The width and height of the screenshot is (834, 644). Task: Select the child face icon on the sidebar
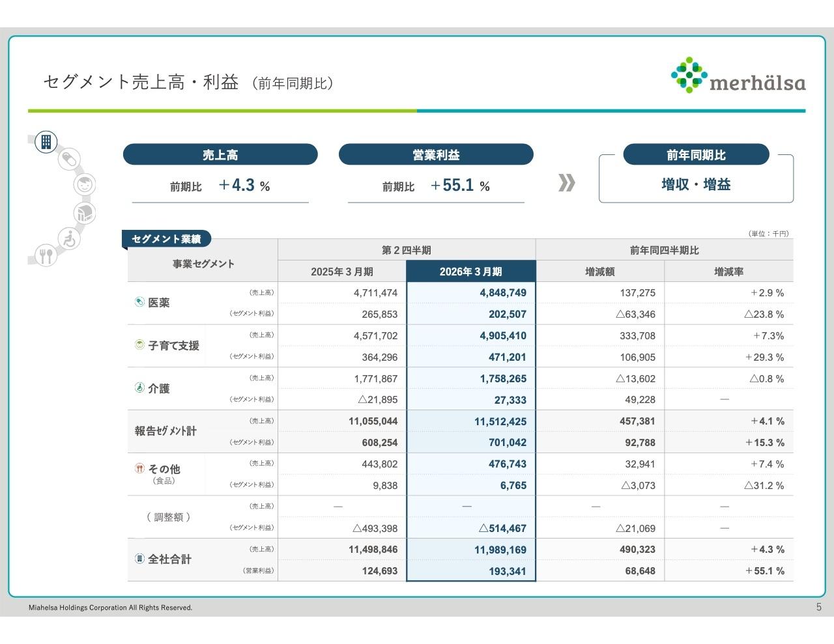pyautogui.click(x=85, y=184)
